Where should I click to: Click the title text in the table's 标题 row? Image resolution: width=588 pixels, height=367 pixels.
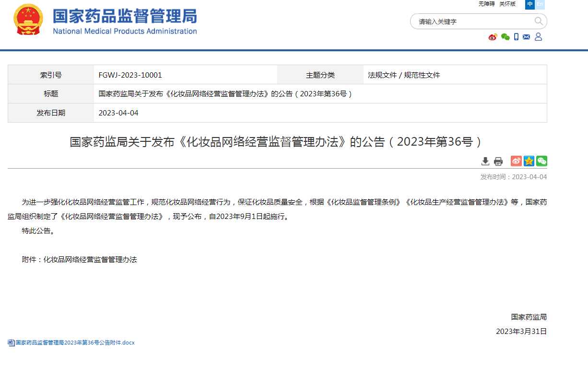[x=226, y=94]
